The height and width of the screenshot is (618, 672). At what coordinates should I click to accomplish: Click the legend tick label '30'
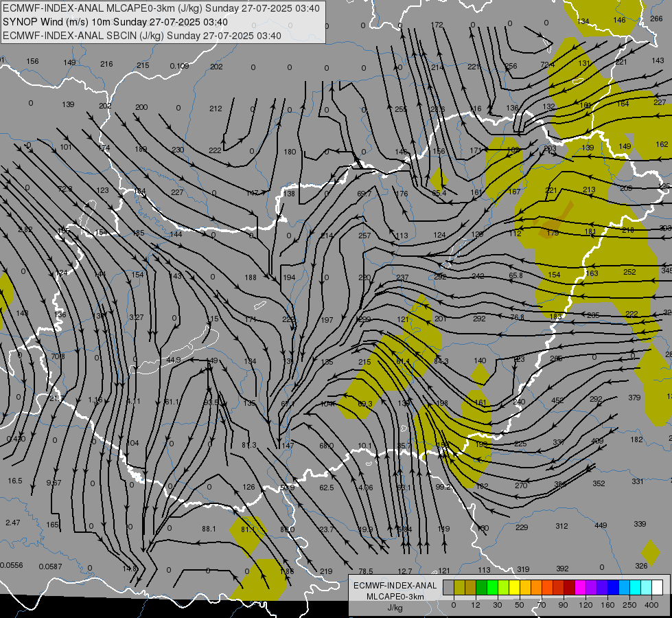point(498,605)
